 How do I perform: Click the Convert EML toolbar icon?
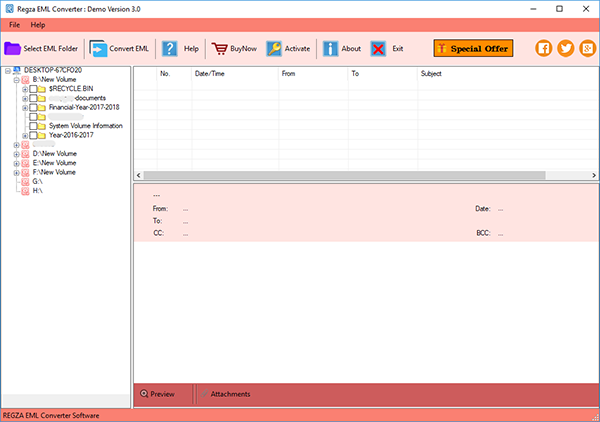(x=99, y=48)
